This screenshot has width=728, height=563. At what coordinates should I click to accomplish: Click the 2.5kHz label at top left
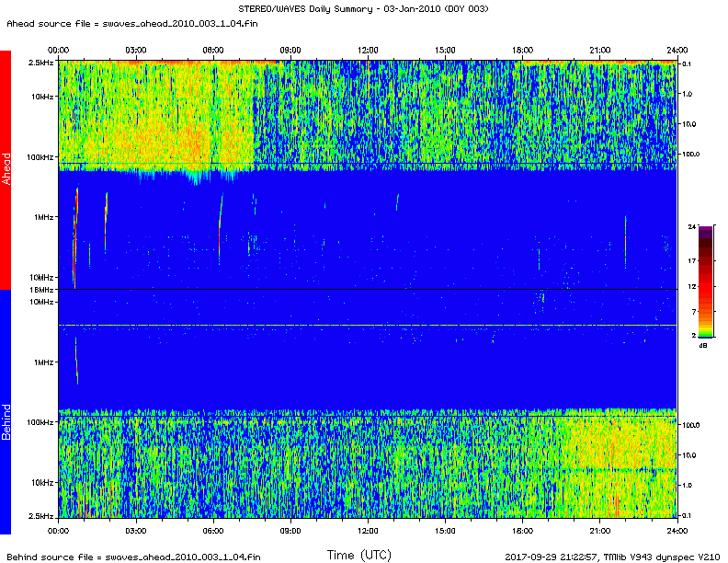40,62
